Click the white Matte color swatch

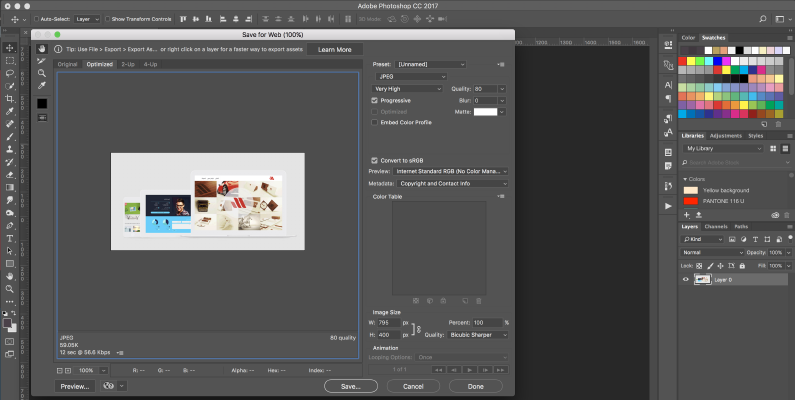pyautogui.click(x=486, y=112)
